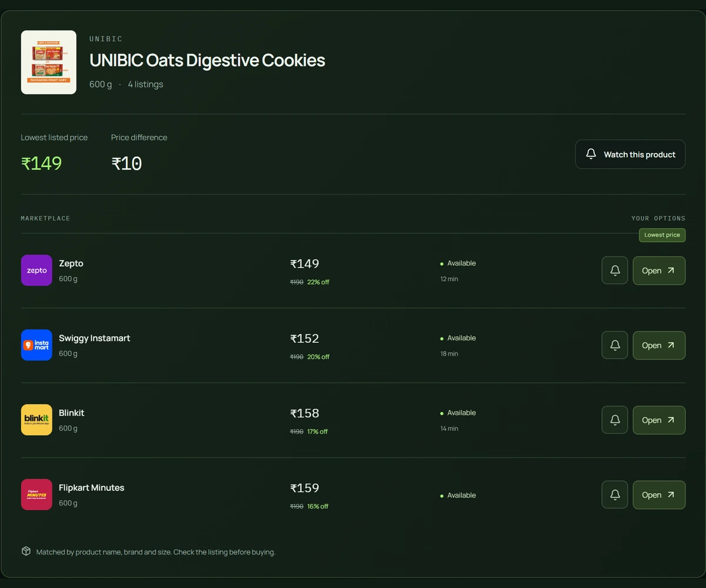
Task: Click the Blinkit marketplace logo
Action: [36, 420]
